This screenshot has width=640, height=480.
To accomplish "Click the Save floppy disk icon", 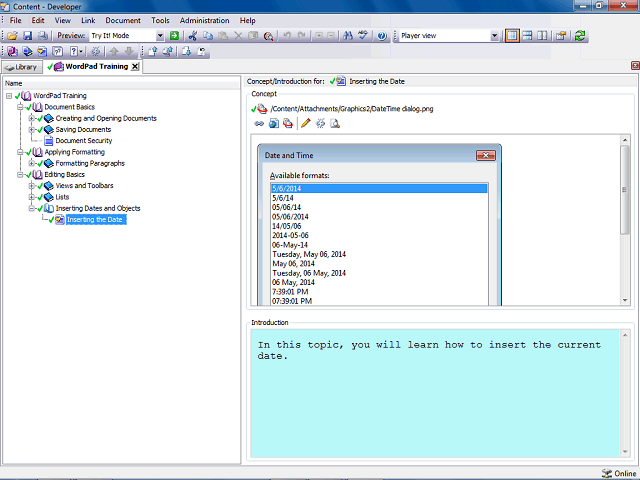I will (x=27, y=36).
